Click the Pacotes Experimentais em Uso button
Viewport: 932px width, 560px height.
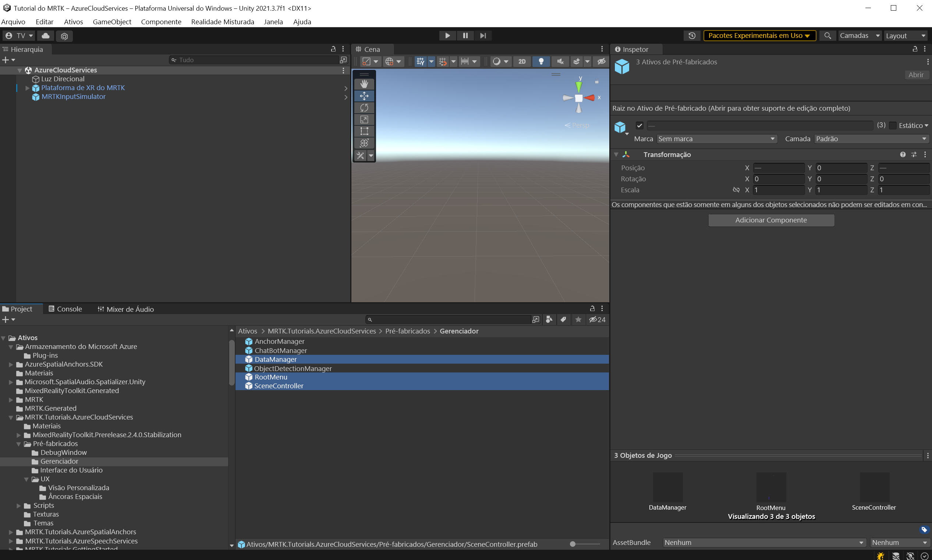[x=760, y=35]
